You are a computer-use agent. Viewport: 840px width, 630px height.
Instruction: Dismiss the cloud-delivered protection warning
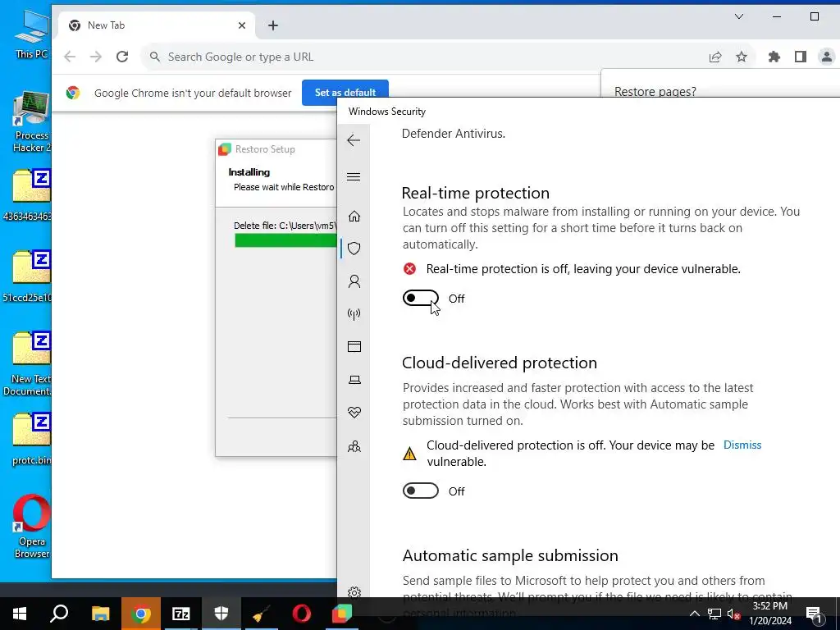(742, 445)
